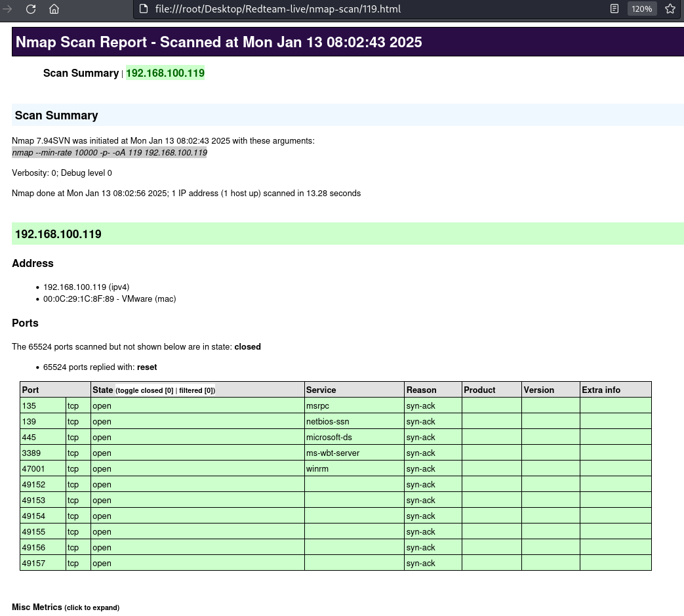Open the Scan Summary navigation link
Image resolution: width=684 pixels, height=616 pixels.
point(81,73)
